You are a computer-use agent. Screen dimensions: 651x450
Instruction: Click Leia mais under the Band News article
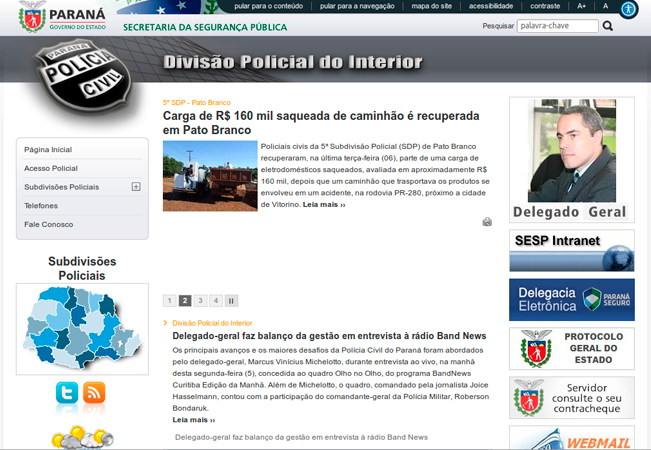[193, 420]
